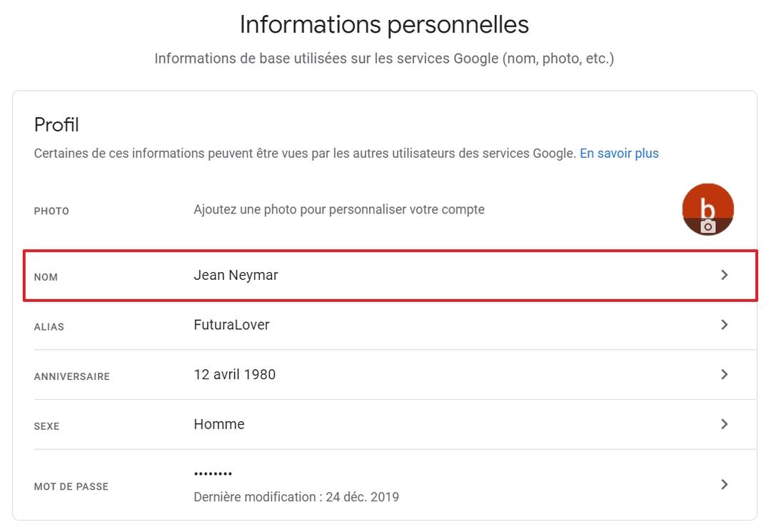
Task: Click the chevron arrow beside FuturaLover
Action: coord(724,325)
